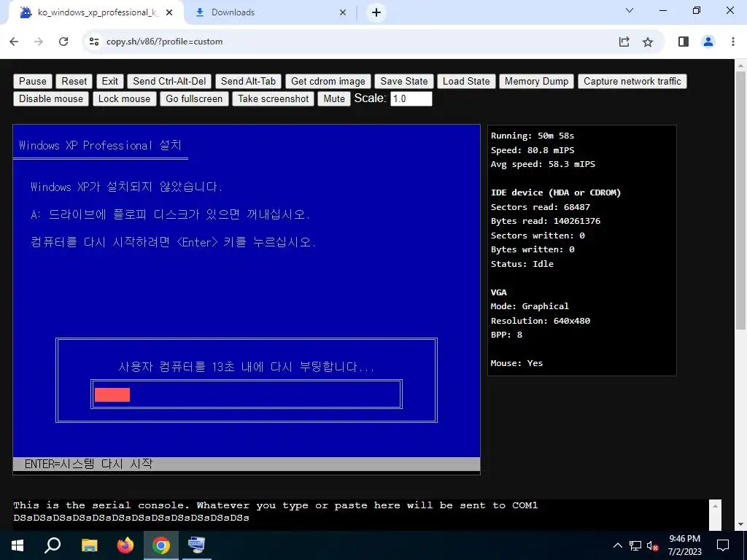
Task: Click Take screenshot button
Action: click(x=273, y=98)
